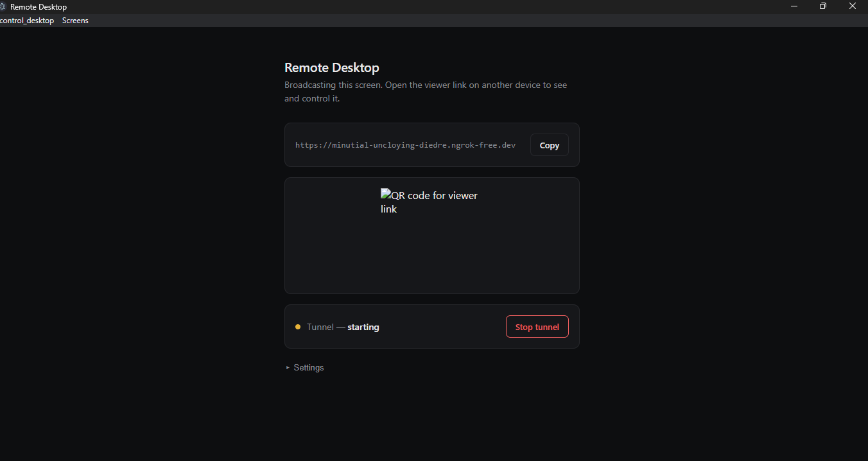Screen dimensions: 868x461
Task: Click the 'Broadcasting this screen' description text
Action: point(426,92)
